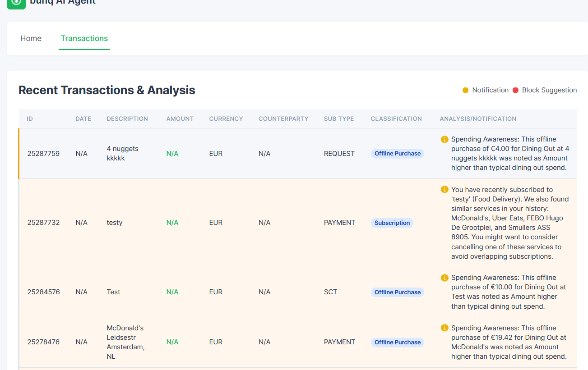Click the CLASSIFICATION column header
The height and width of the screenshot is (370, 588).
point(396,119)
